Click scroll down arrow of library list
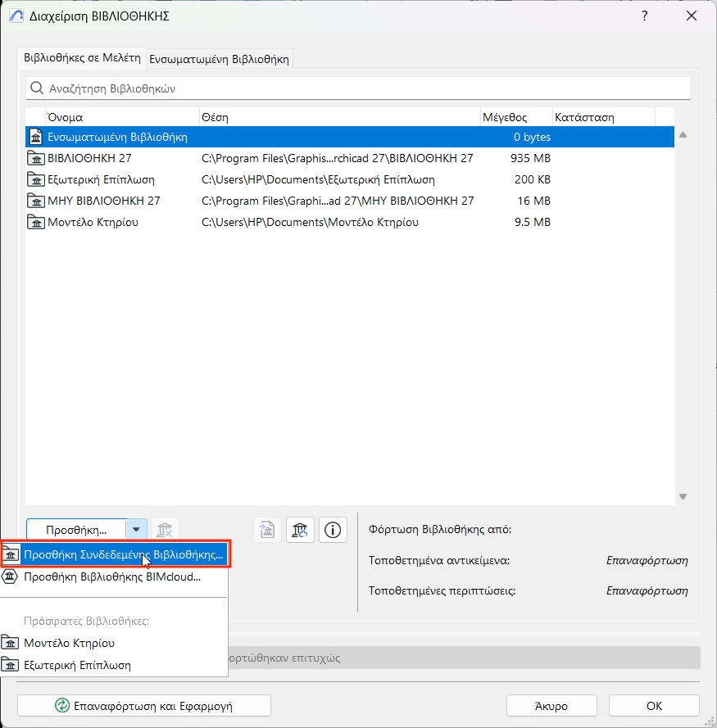The width and height of the screenshot is (717, 728). [683, 497]
